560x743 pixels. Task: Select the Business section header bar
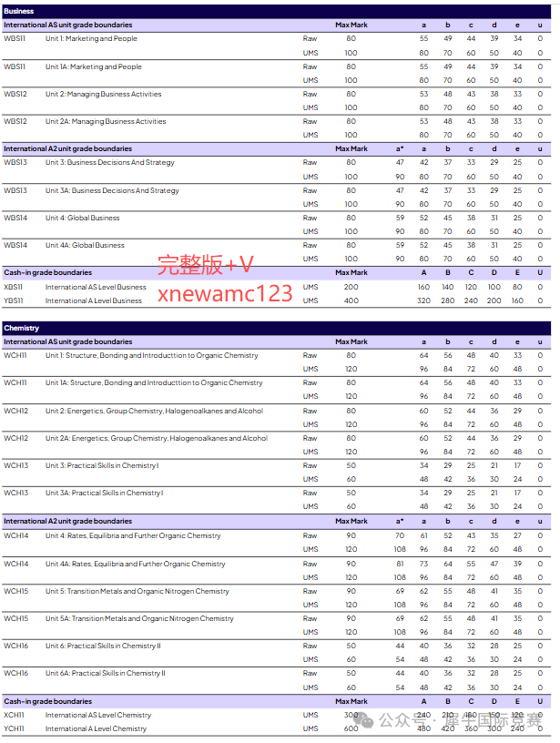point(277,11)
